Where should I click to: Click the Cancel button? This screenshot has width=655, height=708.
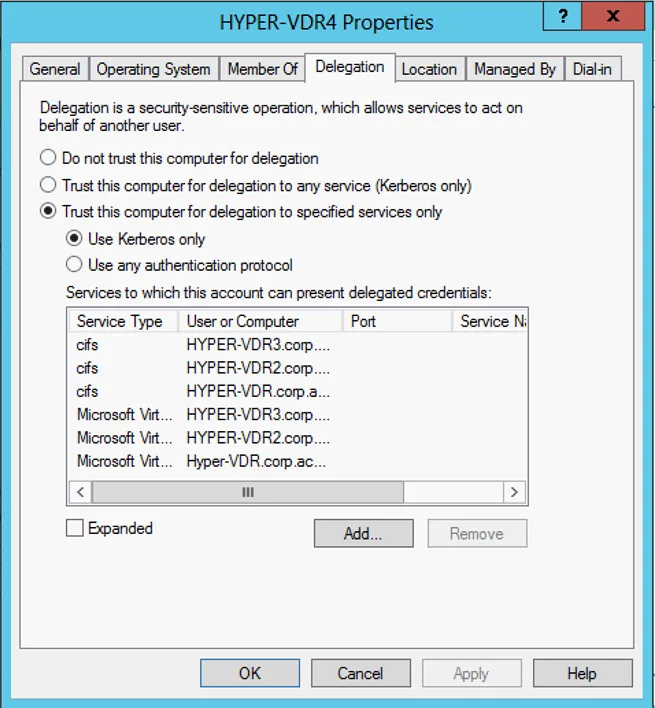coord(361,673)
